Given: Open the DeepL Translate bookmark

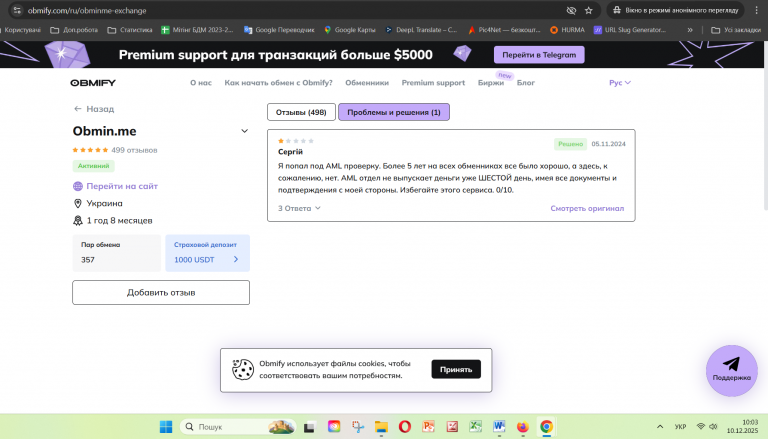Looking at the screenshot, I should 421,30.
